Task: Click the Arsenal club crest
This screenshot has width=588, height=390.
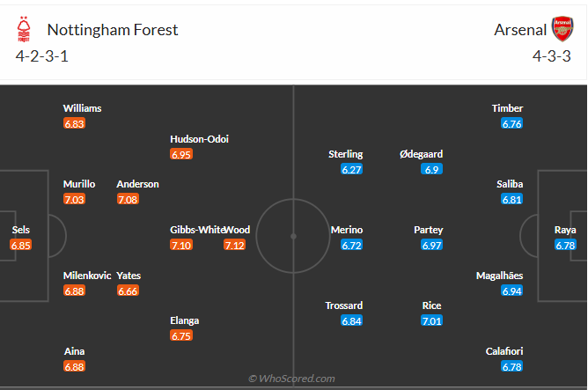Action: 561,29
